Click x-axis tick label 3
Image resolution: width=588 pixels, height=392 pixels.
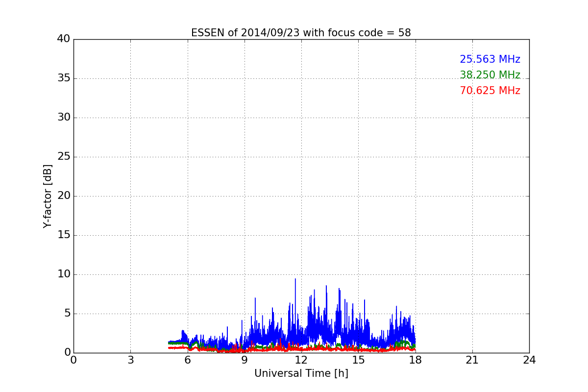coord(130,360)
